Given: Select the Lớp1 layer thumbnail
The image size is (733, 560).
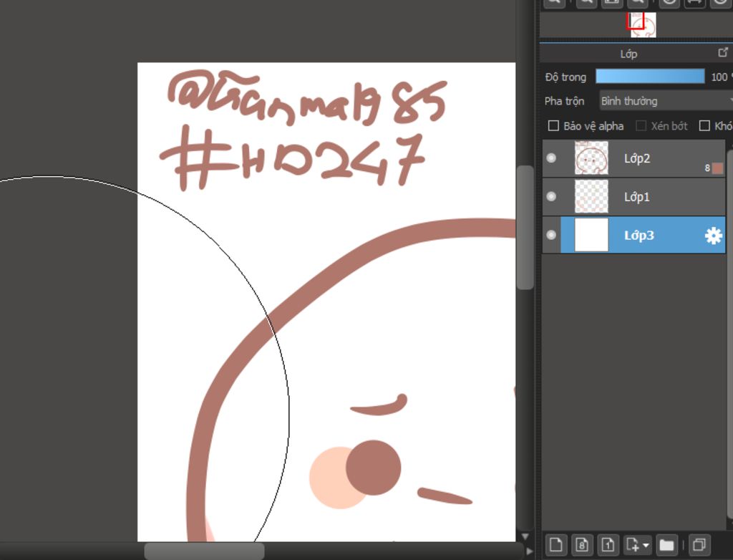Looking at the screenshot, I should pyautogui.click(x=591, y=196).
